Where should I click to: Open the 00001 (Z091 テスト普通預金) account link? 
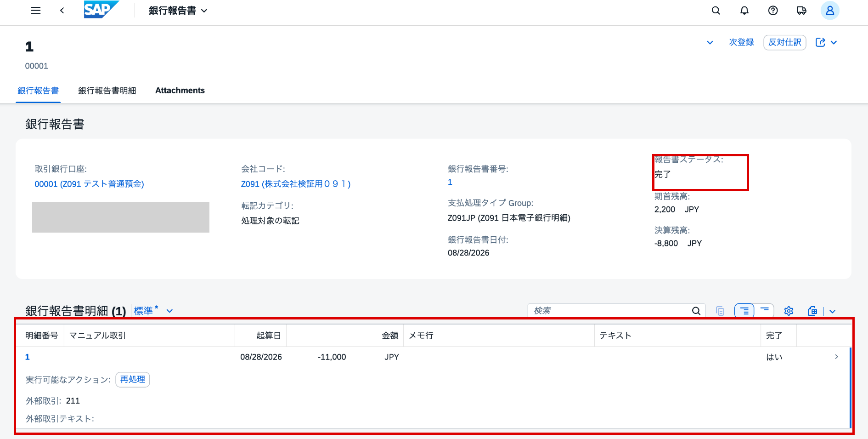pos(89,184)
